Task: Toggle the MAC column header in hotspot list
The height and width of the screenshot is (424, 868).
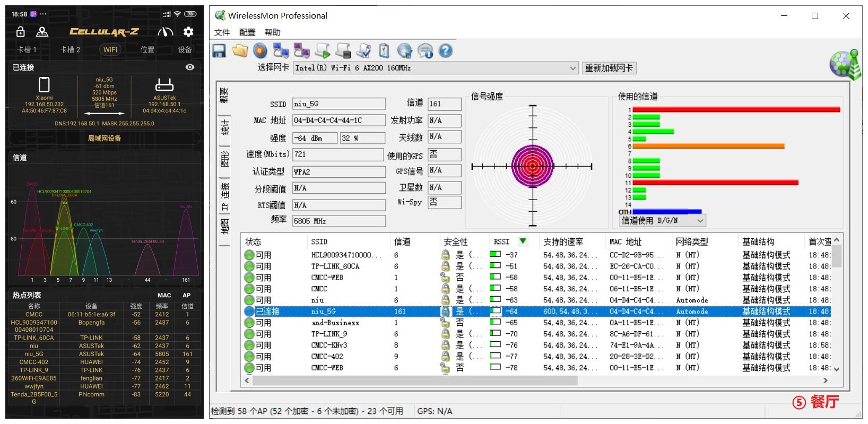Action: coord(164,295)
